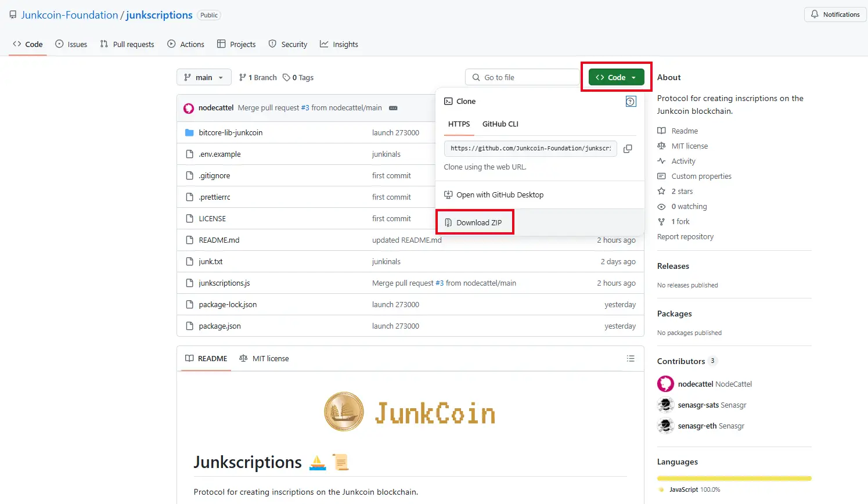
Task: Click senasgr-eth contributor avatar
Action: tap(665, 426)
